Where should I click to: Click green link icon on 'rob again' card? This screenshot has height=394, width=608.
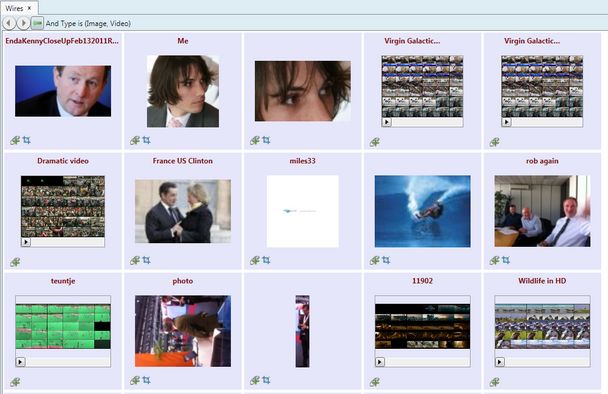[494, 260]
